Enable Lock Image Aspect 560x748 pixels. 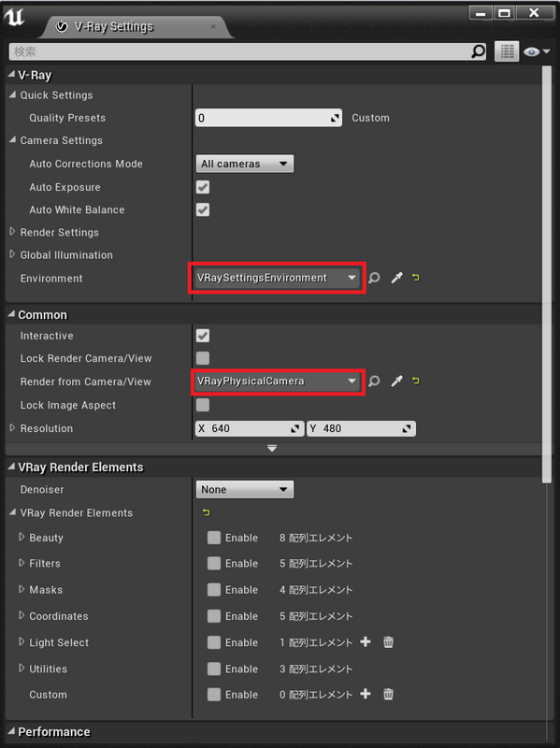pyautogui.click(x=203, y=405)
